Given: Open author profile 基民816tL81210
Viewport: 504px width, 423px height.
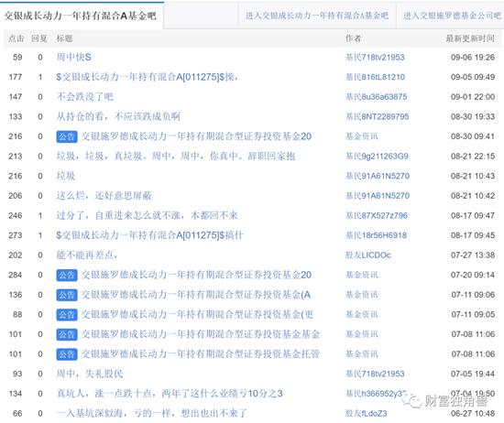Looking at the screenshot, I should pos(375,77).
